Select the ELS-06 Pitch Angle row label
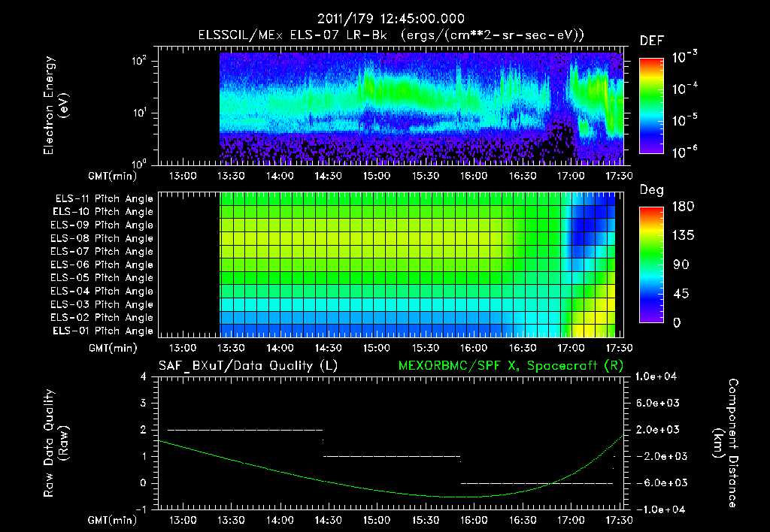Image resolution: width=770 pixels, height=532 pixels. pyautogui.click(x=102, y=265)
